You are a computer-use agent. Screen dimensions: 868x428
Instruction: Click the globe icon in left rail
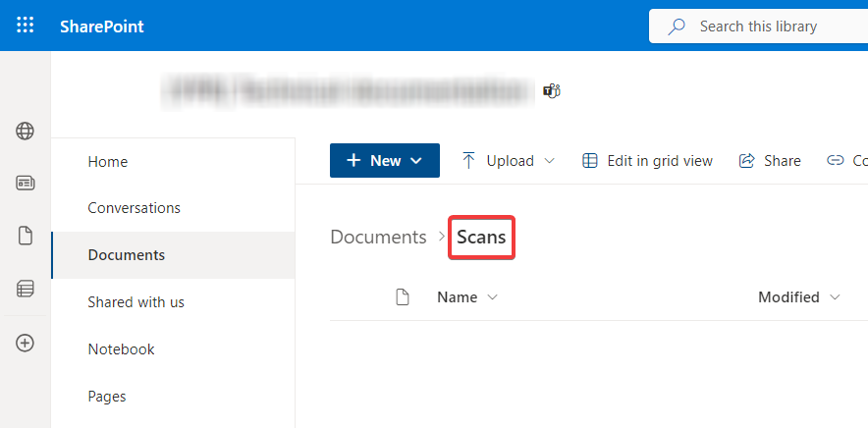(26, 132)
